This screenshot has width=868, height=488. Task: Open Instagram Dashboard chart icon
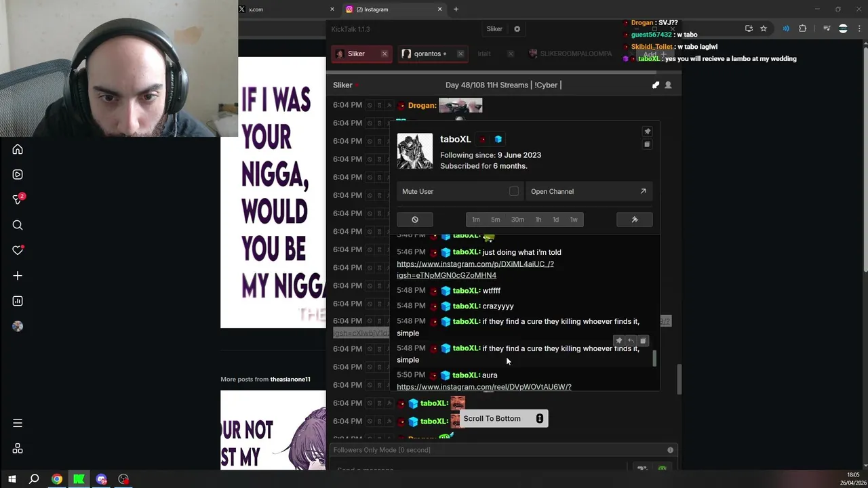click(18, 301)
